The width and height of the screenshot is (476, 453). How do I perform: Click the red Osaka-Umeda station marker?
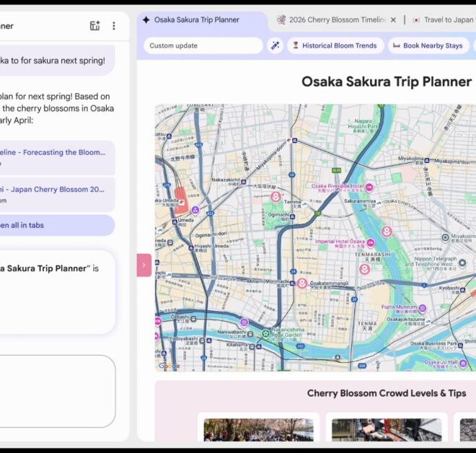pos(181,202)
